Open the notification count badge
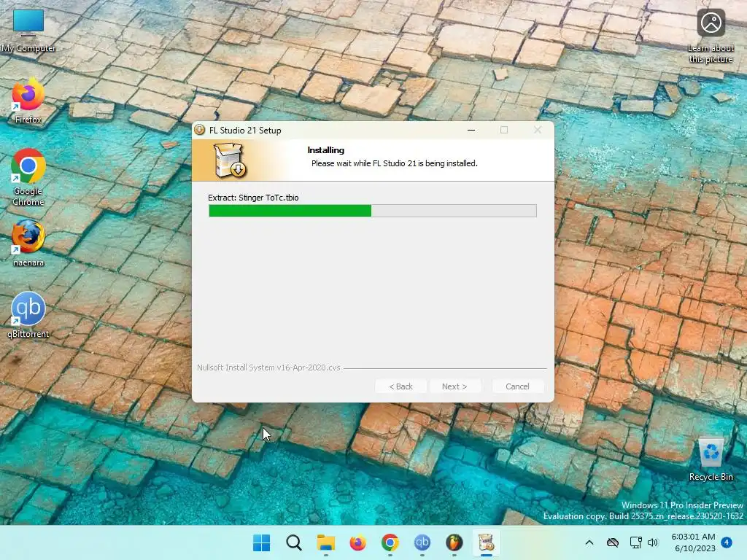This screenshot has width=747, height=560. [727, 542]
